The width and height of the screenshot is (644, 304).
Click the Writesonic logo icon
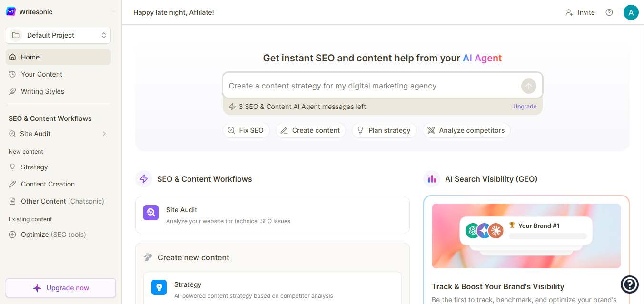point(10,11)
